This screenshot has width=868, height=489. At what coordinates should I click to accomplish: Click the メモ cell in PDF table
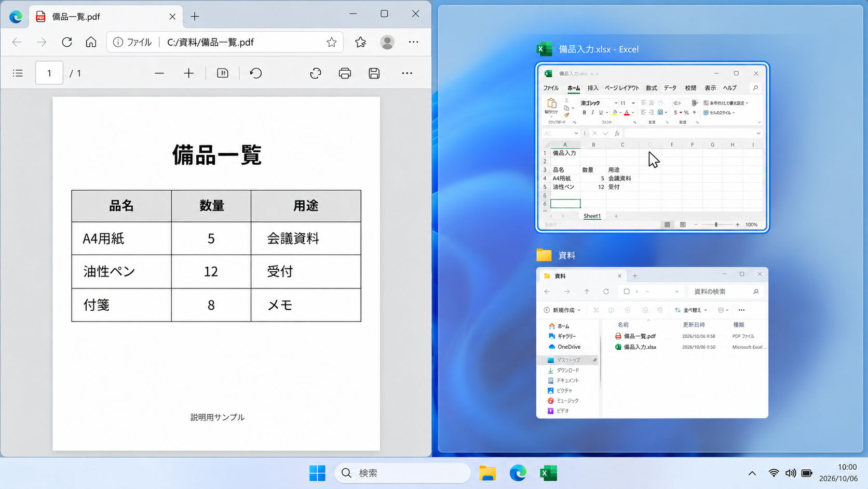coord(306,305)
